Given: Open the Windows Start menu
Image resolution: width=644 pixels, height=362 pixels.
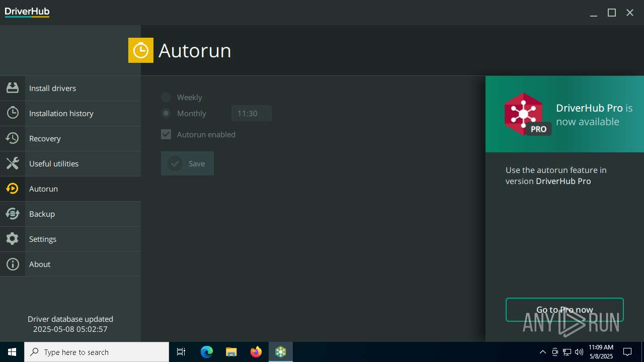Looking at the screenshot, I should pyautogui.click(x=12, y=352).
